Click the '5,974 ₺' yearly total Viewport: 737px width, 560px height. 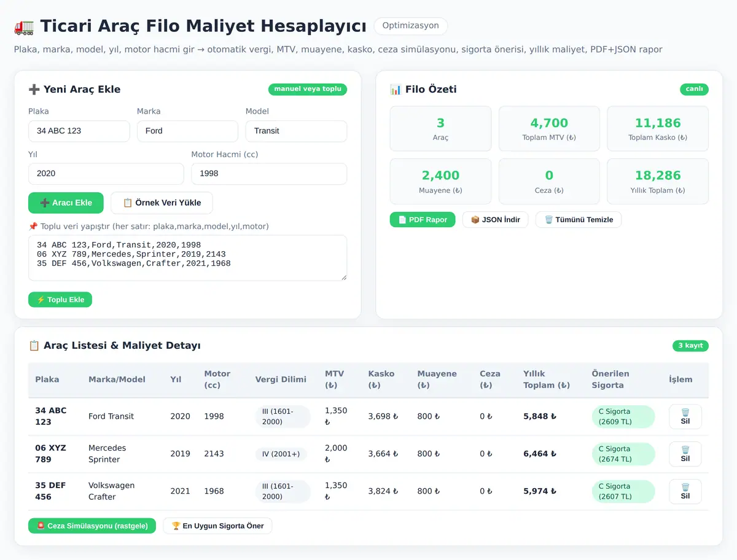(540, 491)
